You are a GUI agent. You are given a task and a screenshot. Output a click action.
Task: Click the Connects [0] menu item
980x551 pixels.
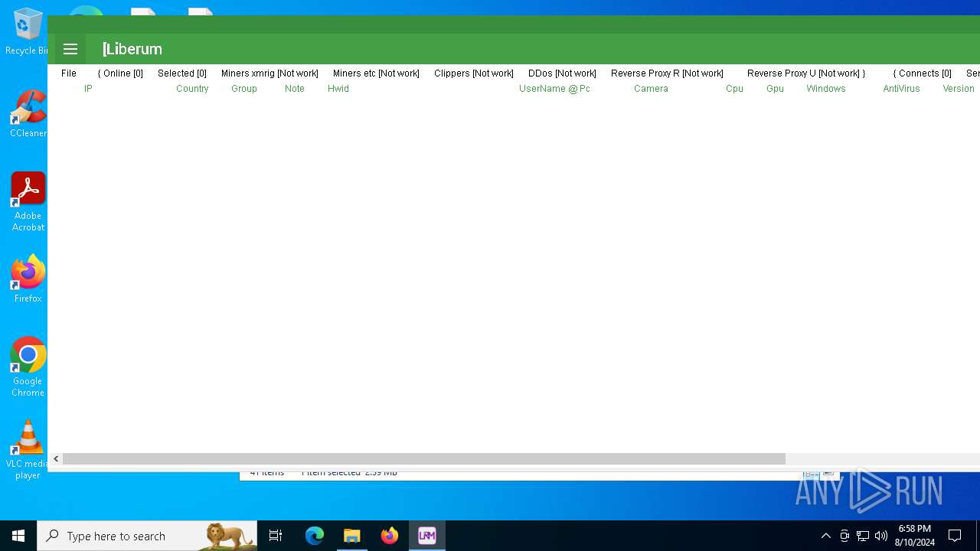(922, 73)
